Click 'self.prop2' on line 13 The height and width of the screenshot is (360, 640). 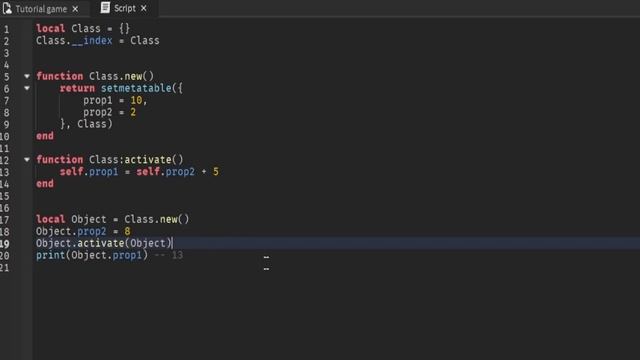tap(166, 172)
